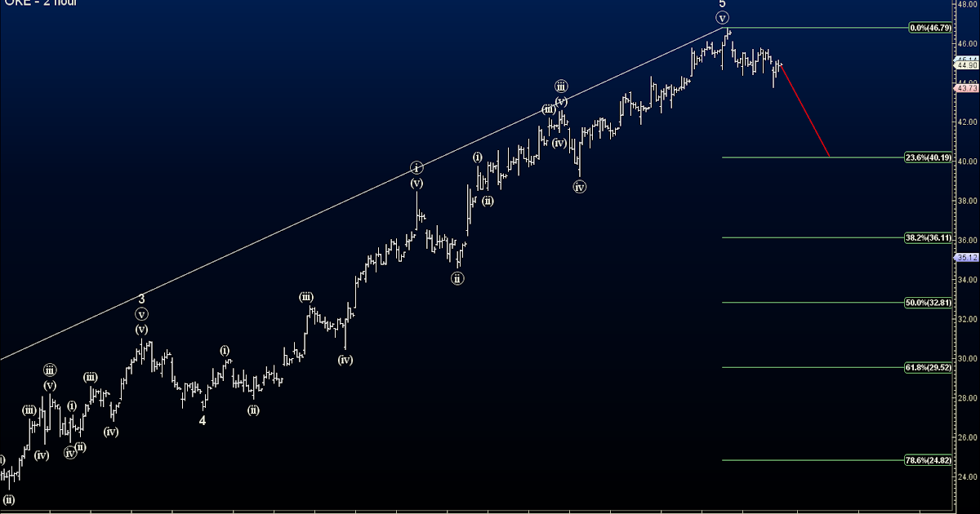Image resolution: width=980 pixels, height=514 pixels.
Task: Click the circled (iii) wave annotation mid-chart
Action: [561, 84]
